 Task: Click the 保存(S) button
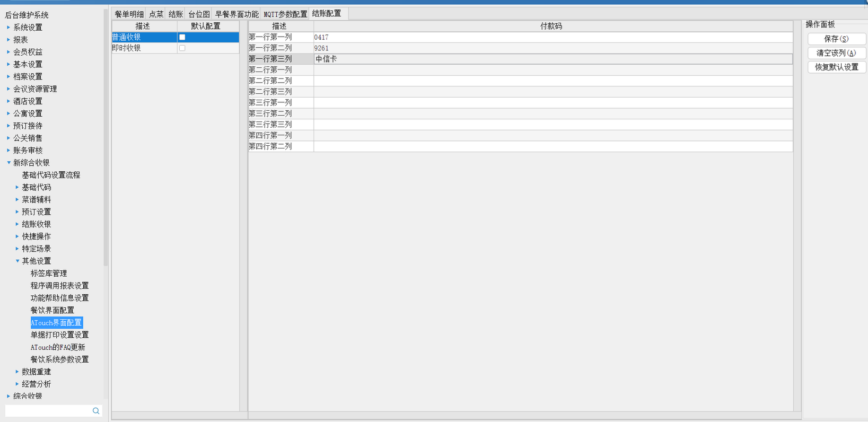click(836, 39)
